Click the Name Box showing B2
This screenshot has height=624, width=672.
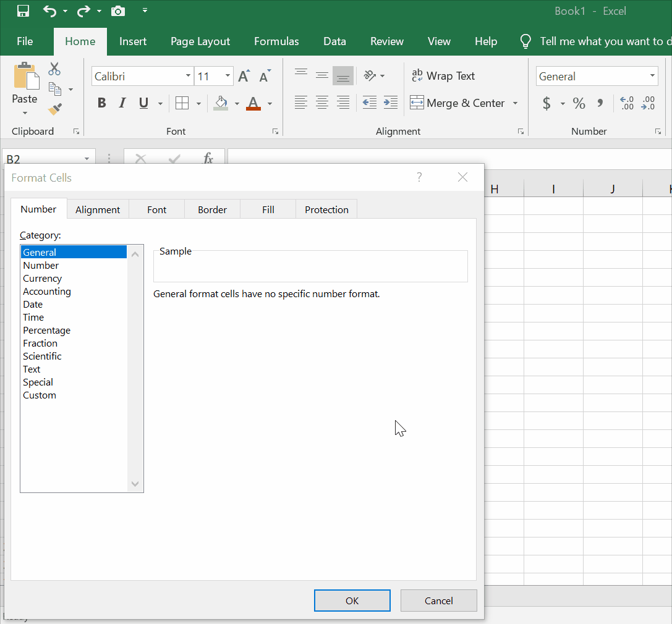43,158
